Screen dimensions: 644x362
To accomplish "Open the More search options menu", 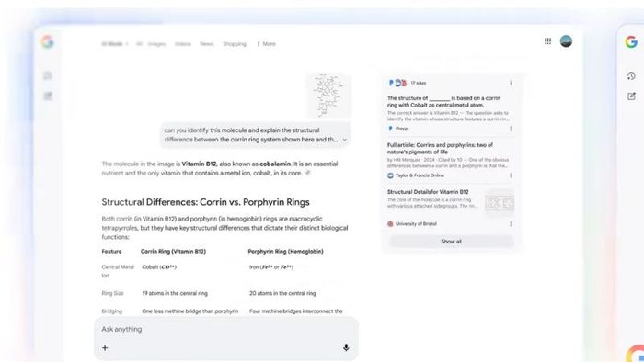I will click(x=266, y=44).
